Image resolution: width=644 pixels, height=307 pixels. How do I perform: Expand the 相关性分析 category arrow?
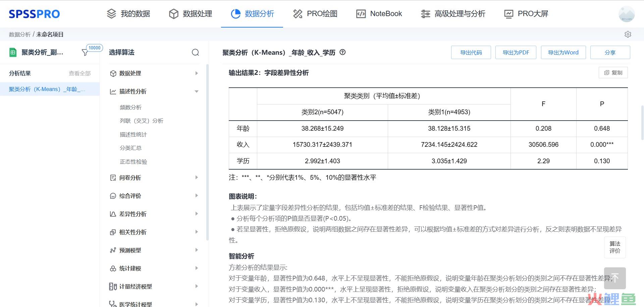pyautogui.click(x=197, y=232)
